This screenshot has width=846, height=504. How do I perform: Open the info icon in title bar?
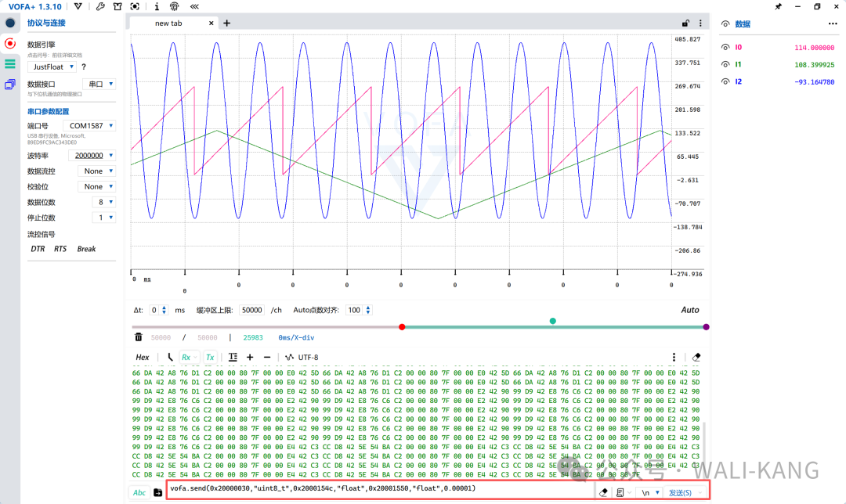[157, 6]
